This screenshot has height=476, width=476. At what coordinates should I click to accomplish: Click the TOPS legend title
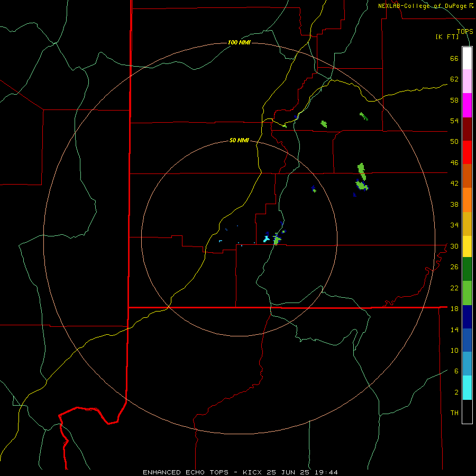click(465, 31)
